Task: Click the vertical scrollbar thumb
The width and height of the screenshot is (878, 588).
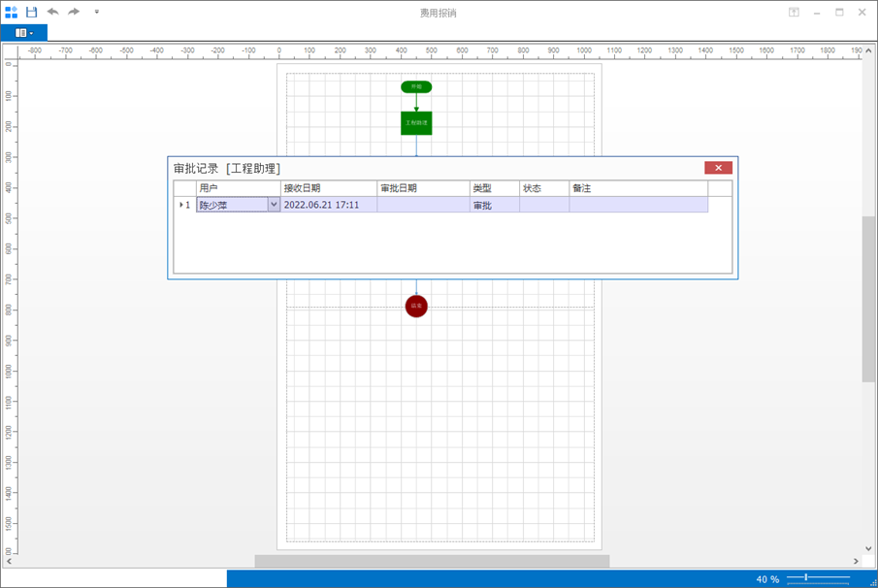Action: [868, 299]
